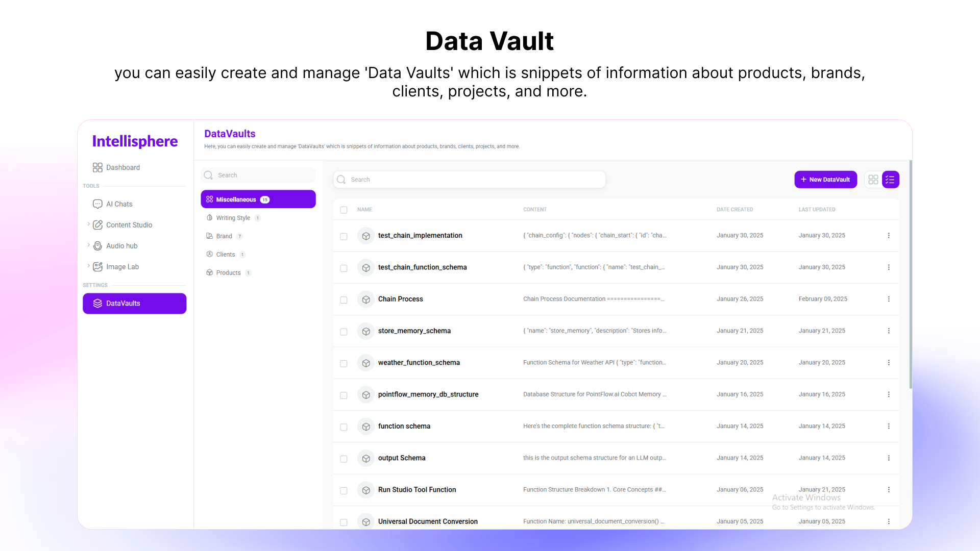
Task: Open three-dot menu for function schema row
Action: pos(889,426)
